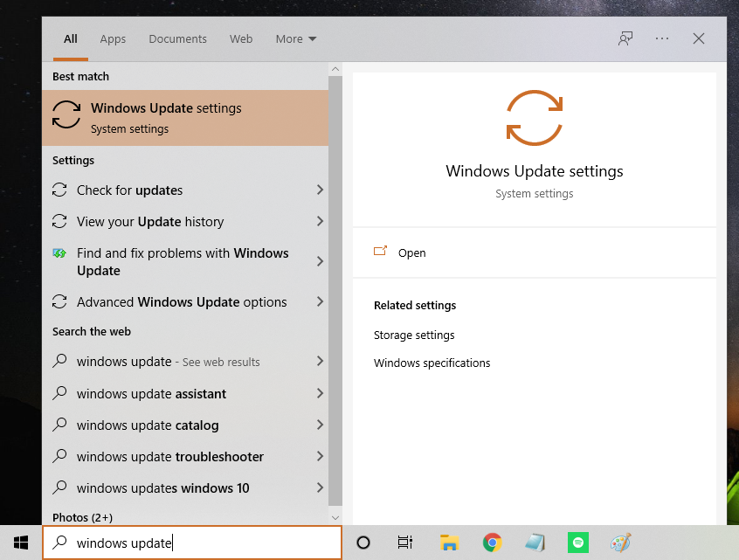
Task: Click the feedback person icon in the search header
Action: [625, 38]
